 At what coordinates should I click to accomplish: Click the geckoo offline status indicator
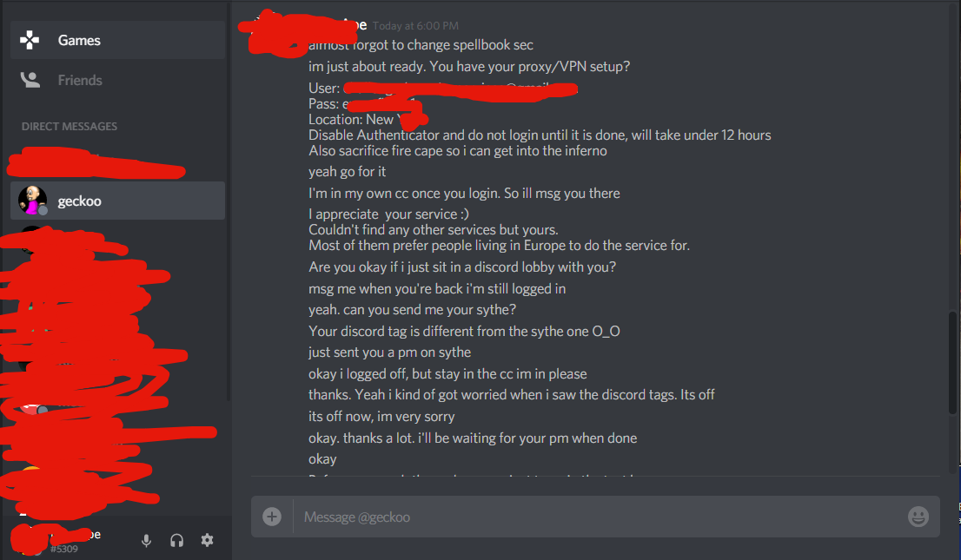(x=43, y=211)
